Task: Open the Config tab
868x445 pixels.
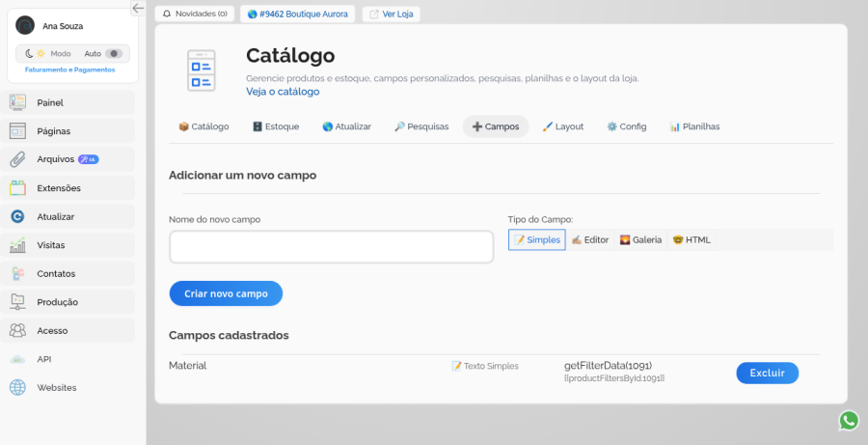Action: click(x=627, y=126)
